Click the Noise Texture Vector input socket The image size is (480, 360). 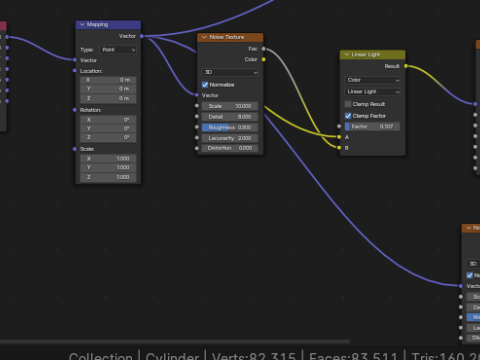coord(197,95)
